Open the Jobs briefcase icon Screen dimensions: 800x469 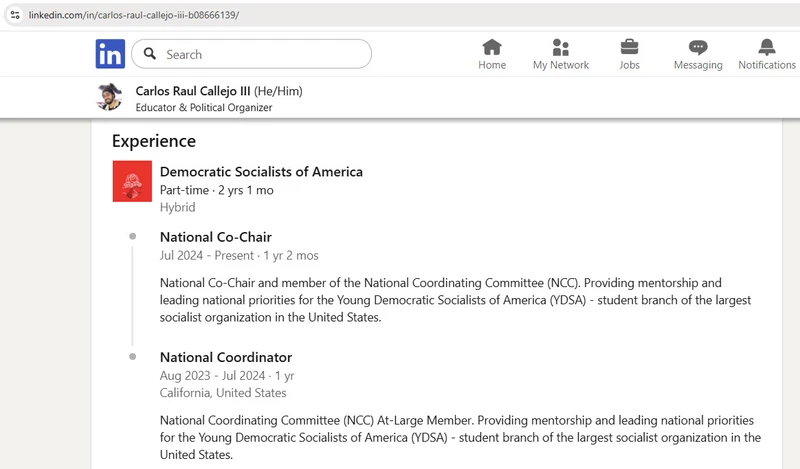point(630,47)
